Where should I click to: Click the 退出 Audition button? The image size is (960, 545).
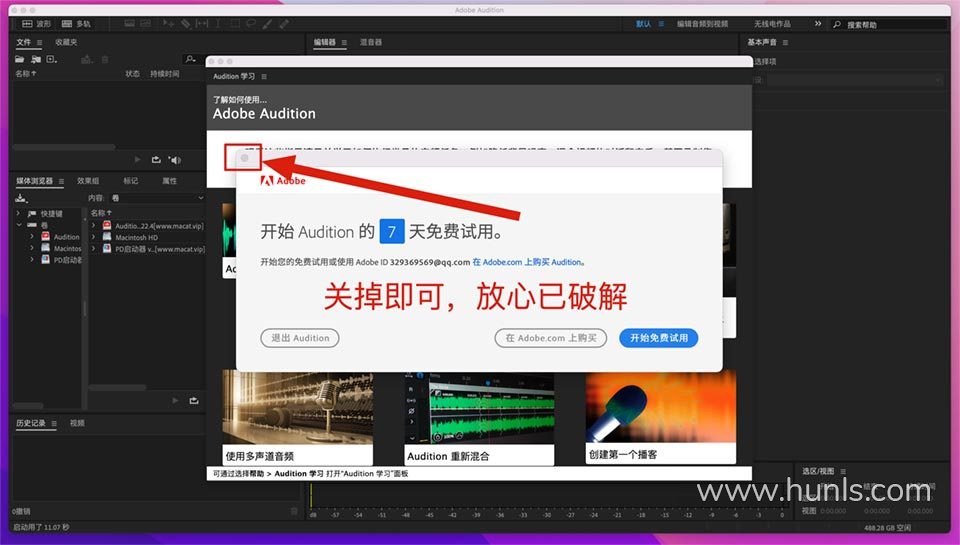(299, 338)
